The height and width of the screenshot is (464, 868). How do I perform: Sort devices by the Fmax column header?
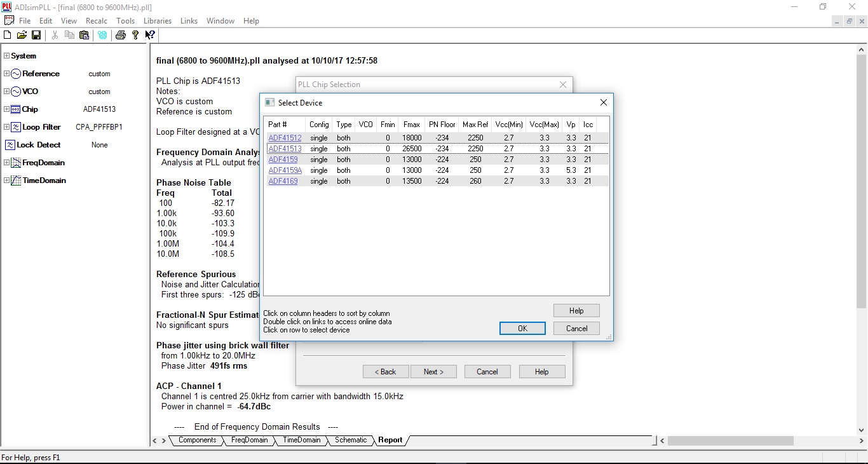pyautogui.click(x=411, y=125)
